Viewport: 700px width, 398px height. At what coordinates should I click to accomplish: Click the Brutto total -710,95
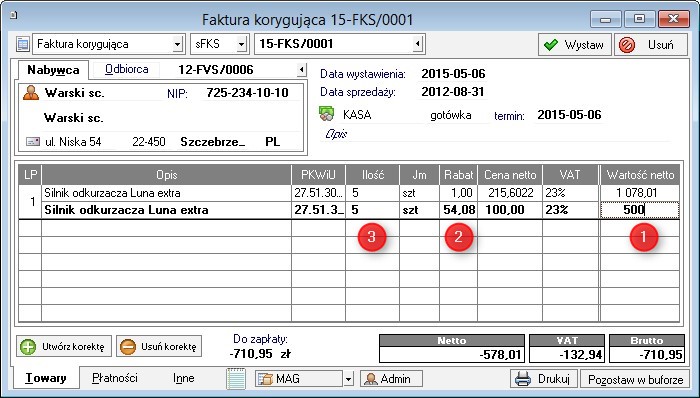(647, 355)
